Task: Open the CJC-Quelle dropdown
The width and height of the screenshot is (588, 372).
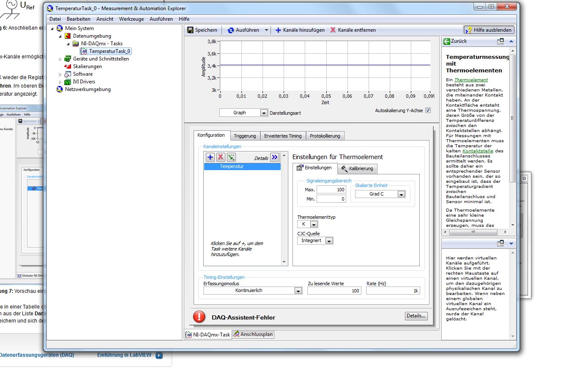Action: click(x=329, y=241)
